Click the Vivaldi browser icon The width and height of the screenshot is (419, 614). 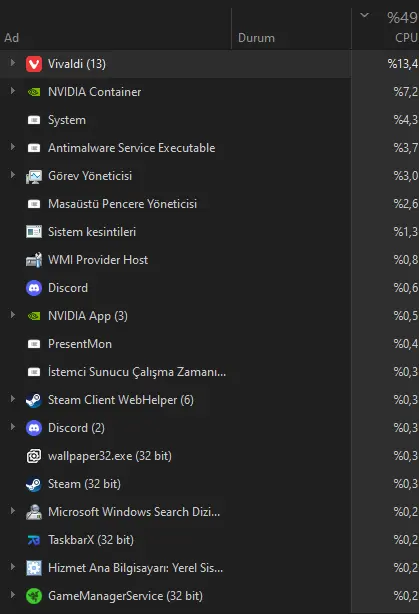[x=34, y=64]
